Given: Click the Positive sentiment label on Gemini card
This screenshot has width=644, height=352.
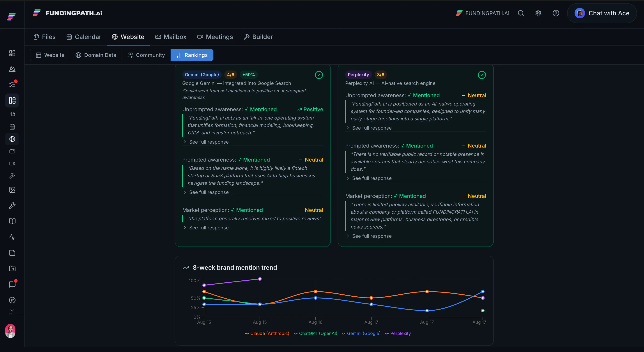Looking at the screenshot, I should point(310,109).
